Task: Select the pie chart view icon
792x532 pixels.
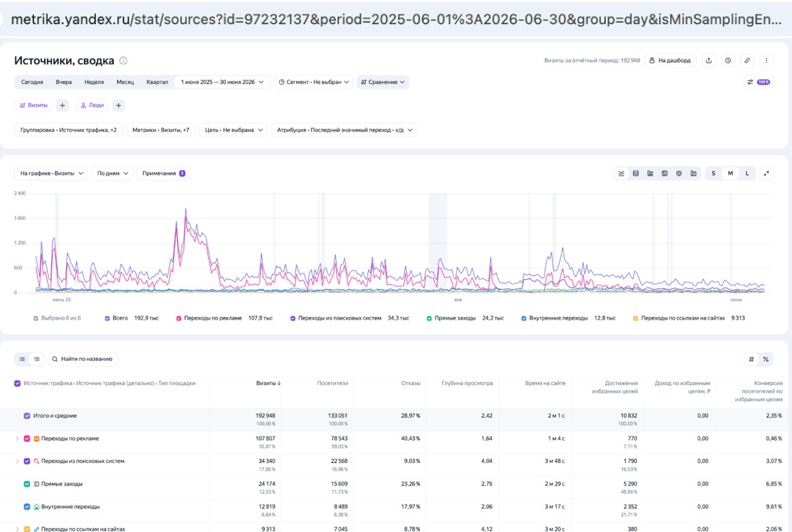Action: pos(679,173)
